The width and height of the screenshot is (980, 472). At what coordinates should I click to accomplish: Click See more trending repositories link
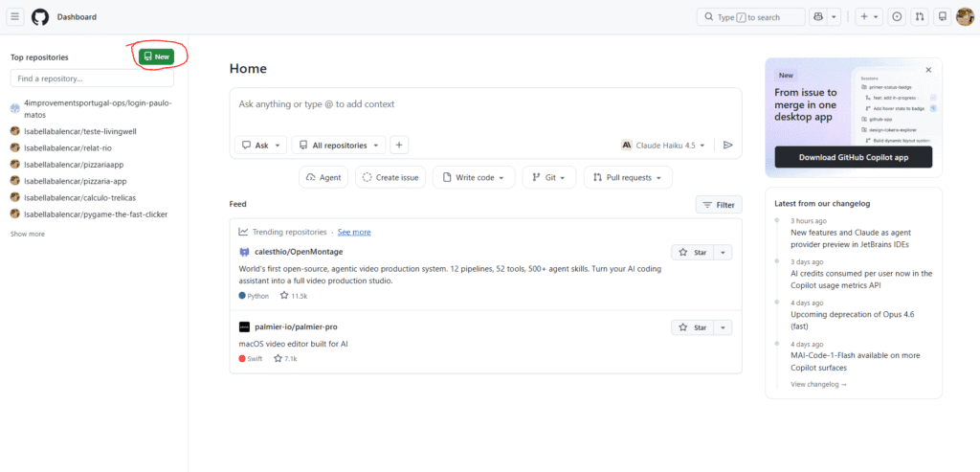354,232
